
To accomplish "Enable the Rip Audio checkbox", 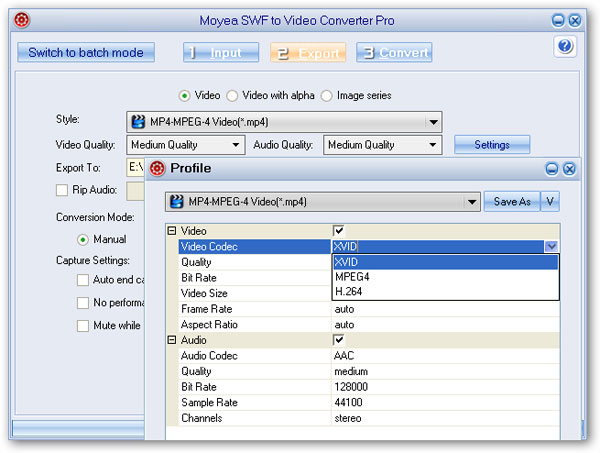I will coord(62,190).
